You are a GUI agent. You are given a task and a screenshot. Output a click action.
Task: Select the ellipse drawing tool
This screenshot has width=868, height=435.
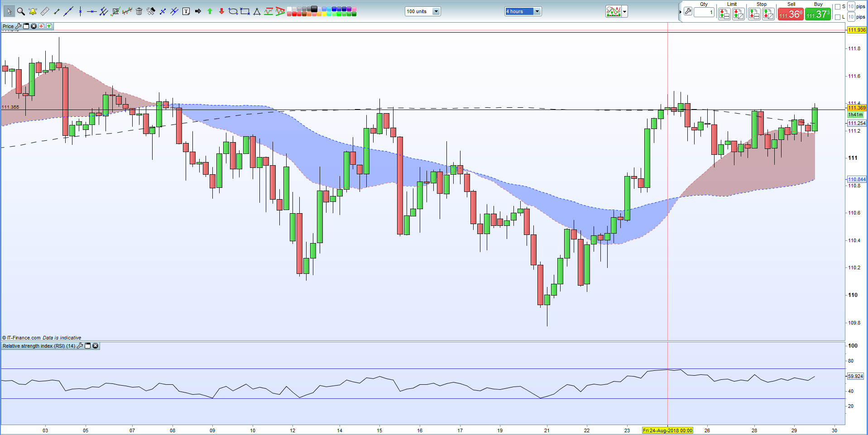coord(233,11)
